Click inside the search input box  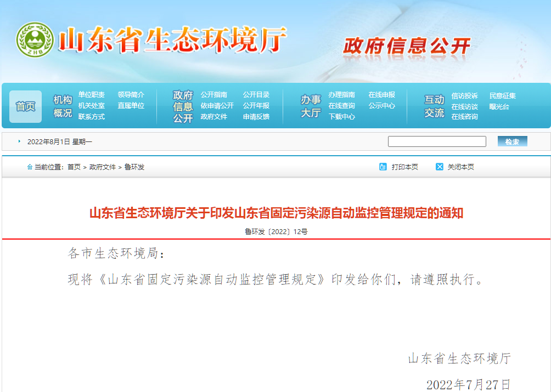point(436,141)
